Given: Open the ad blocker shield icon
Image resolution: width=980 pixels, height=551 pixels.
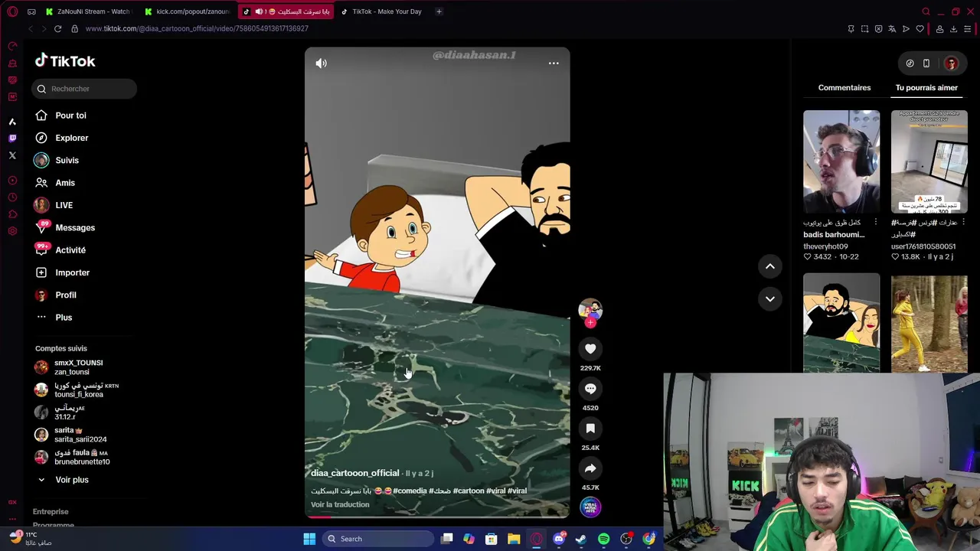Looking at the screenshot, I should [878, 29].
